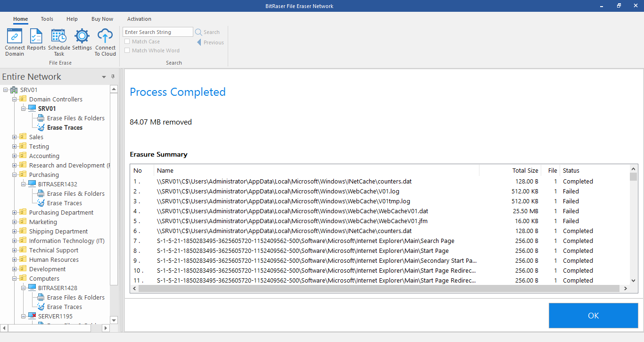The width and height of the screenshot is (644, 342).
Task: Sort by Status column header
Action: pos(594,170)
